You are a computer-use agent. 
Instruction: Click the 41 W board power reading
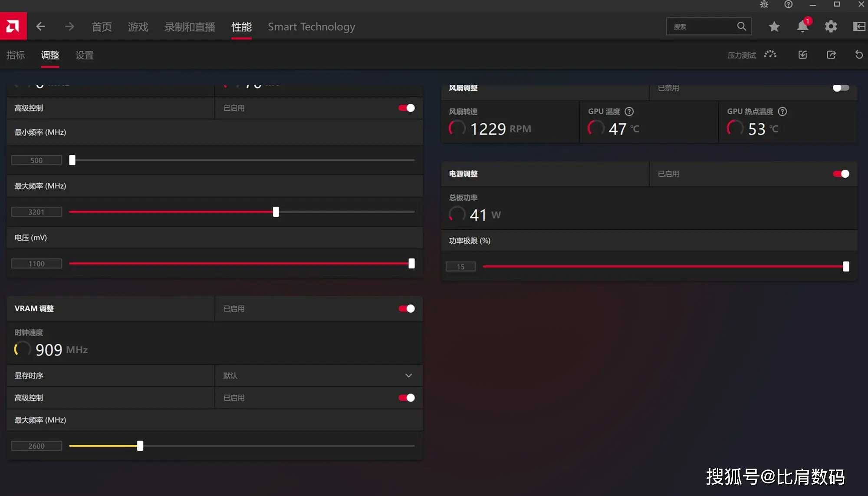click(485, 215)
